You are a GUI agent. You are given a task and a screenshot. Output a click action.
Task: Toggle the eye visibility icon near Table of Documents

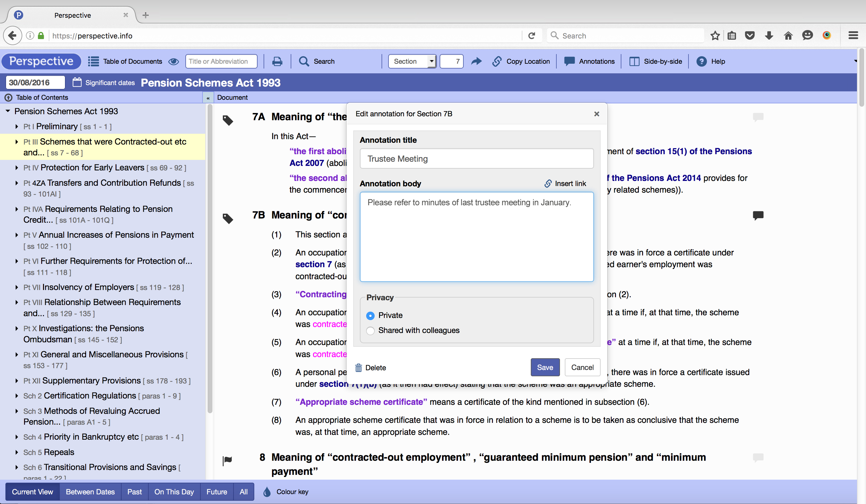click(x=174, y=61)
